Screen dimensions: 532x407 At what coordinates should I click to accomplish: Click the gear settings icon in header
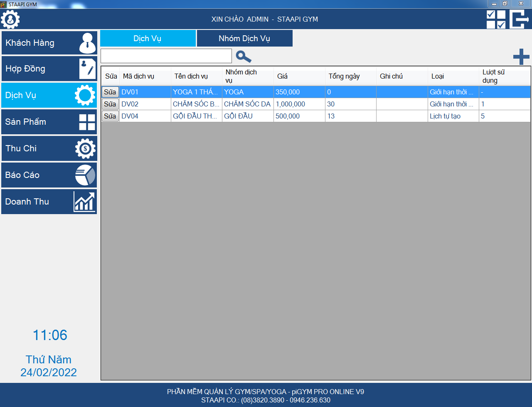pos(10,19)
